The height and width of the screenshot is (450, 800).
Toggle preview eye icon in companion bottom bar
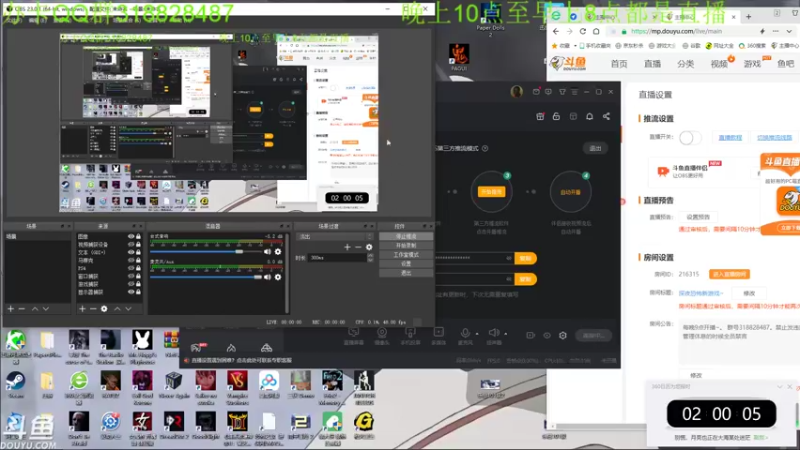[x=547, y=335]
